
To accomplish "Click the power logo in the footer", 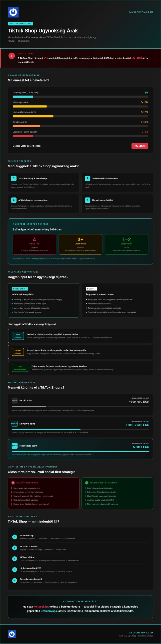I will click(12, 634).
